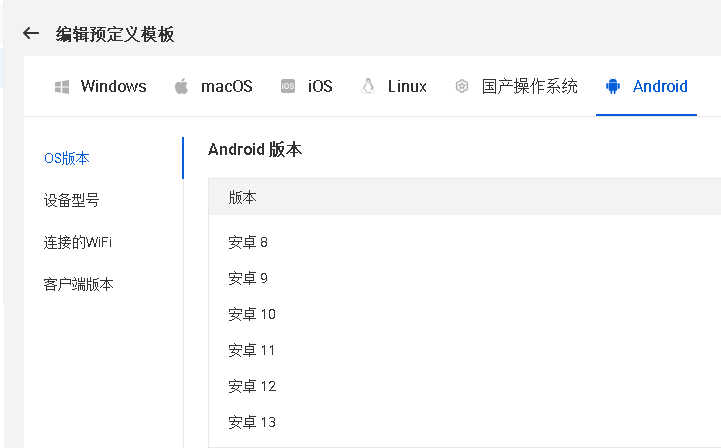Click the iOS badge icon
This screenshot has height=448, width=721.
tap(288, 87)
